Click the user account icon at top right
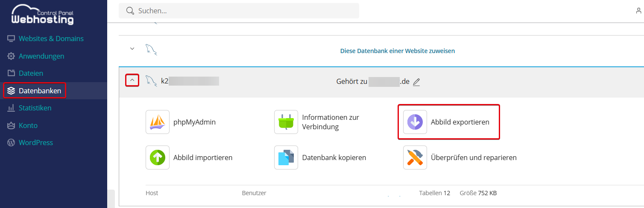Viewport: 644px width, 208px height. pyautogui.click(x=639, y=11)
